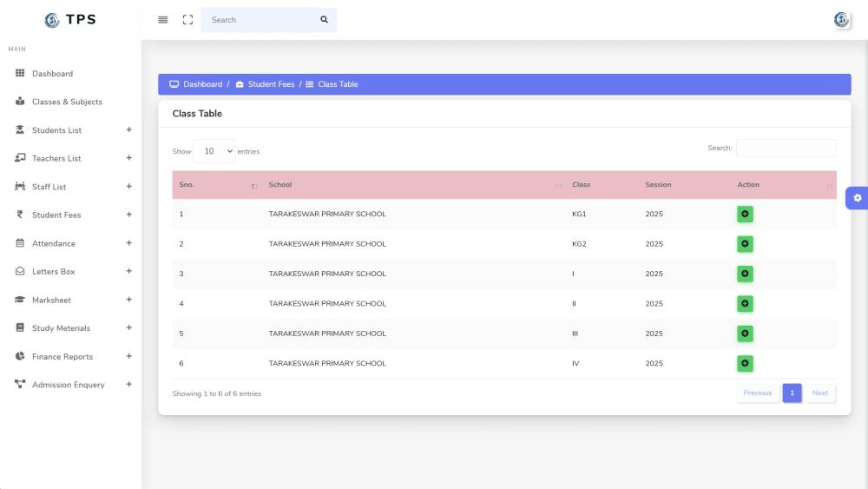
Task: Click the Marksheet graduation cap icon
Action: pos(20,300)
